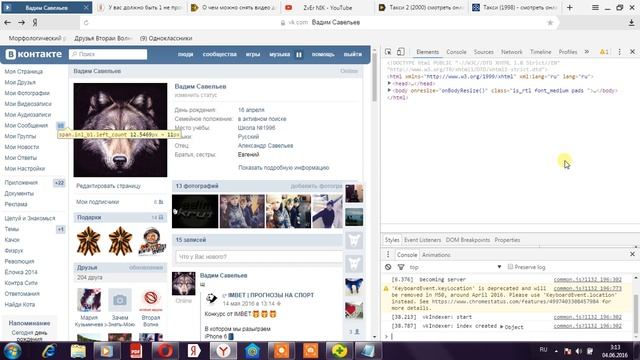
Task: Bookmark page with the star icon
Action: pyautogui.click(x=550, y=23)
